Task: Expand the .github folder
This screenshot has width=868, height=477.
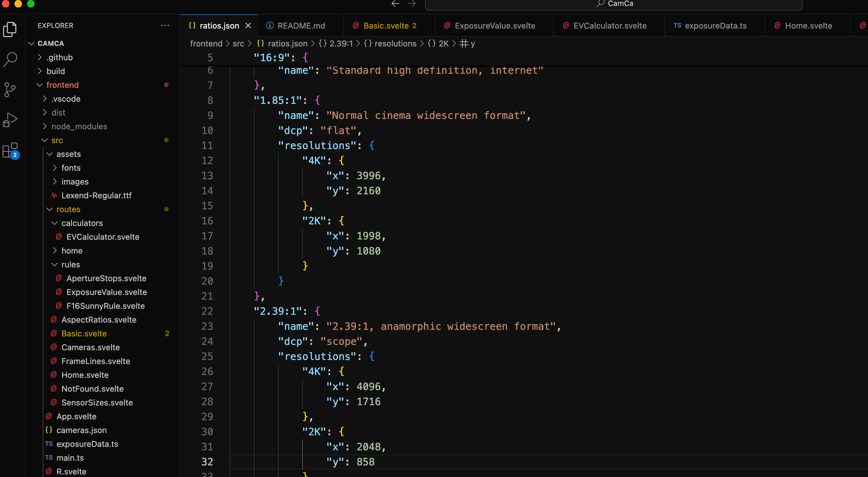Action: tap(60, 57)
